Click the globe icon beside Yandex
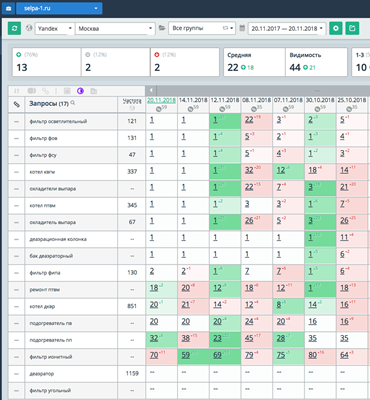Image resolution: width=370 pixels, height=400 pixels. [x=29, y=28]
